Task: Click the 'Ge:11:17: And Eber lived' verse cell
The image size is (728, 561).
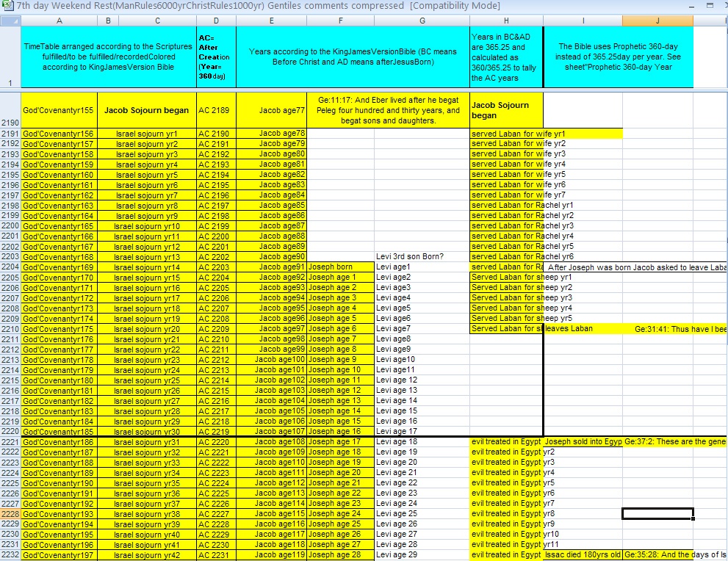Action: coord(388,110)
